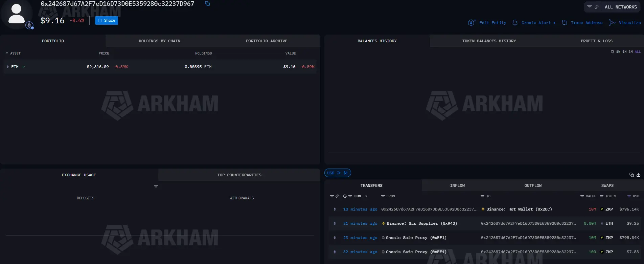This screenshot has width=644, height=264.
Task: Toggle the USD ≥ $1 filter chip
Action: click(338, 173)
